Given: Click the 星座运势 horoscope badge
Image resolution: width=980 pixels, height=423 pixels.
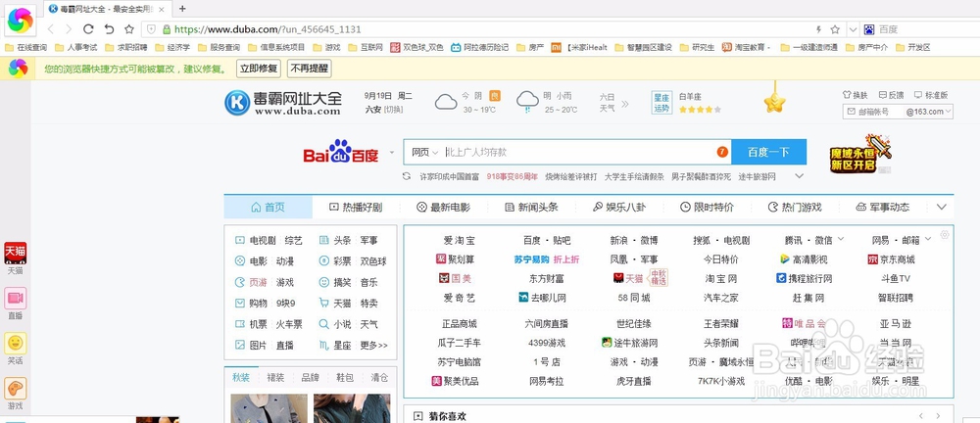Looking at the screenshot, I should pyautogui.click(x=661, y=103).
